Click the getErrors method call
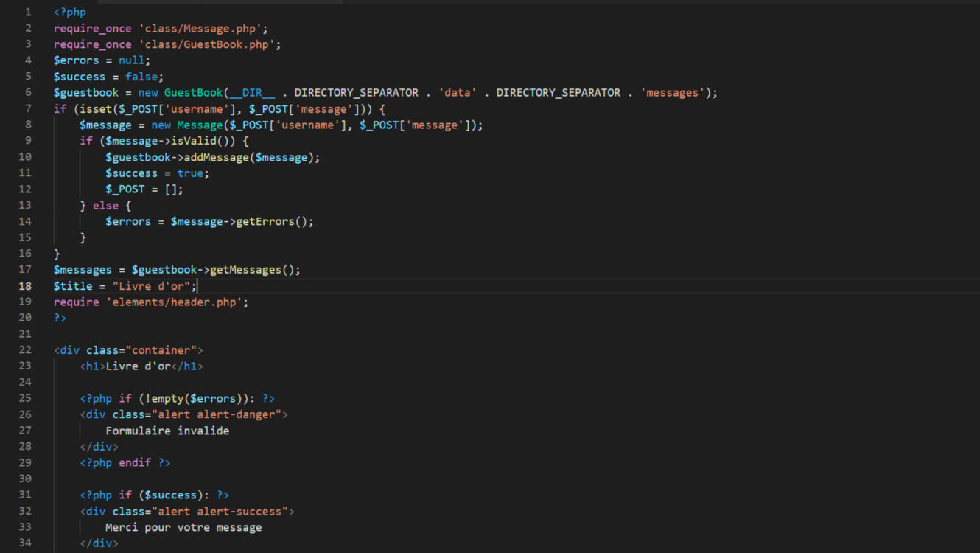 265,221
